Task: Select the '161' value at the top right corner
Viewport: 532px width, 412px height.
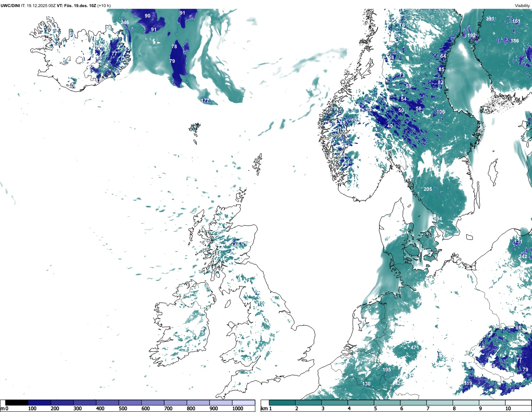Action: click(516, 21)
